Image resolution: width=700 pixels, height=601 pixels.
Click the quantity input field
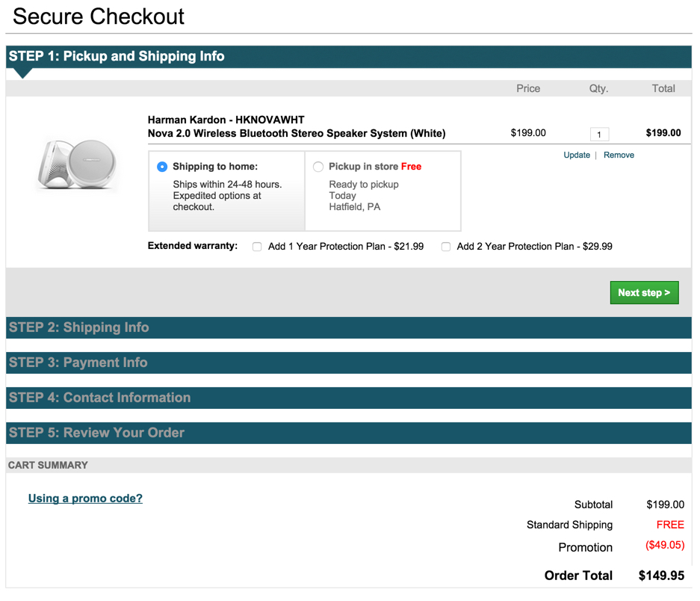coord(599,134)
